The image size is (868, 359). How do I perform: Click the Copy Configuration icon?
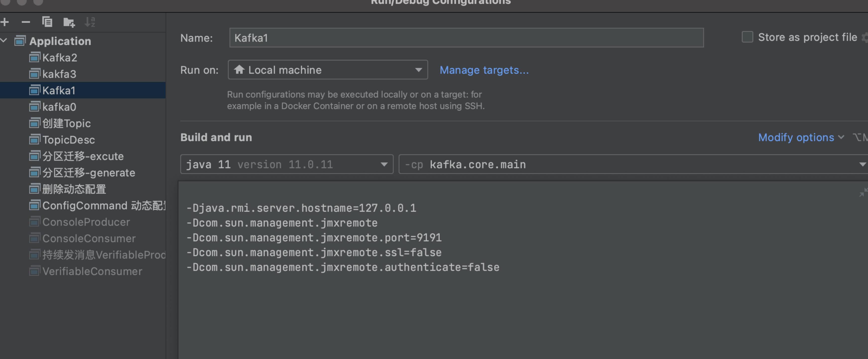point(47,22)
